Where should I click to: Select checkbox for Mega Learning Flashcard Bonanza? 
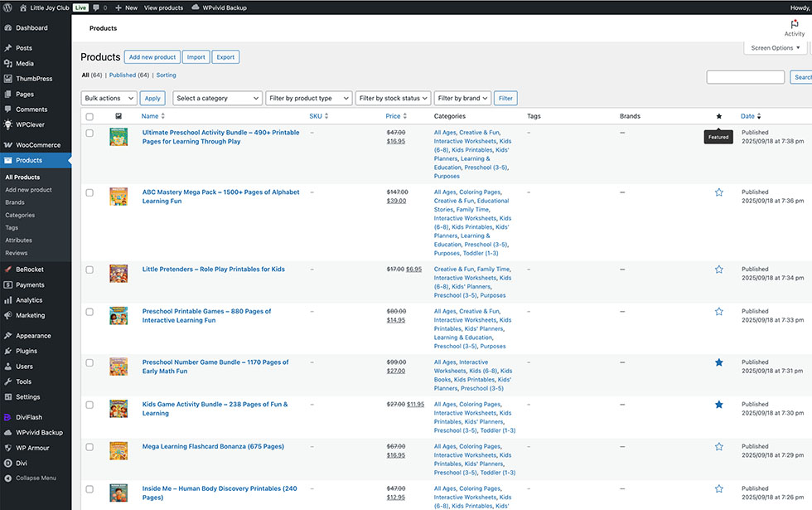pyautogui.click(x=89, y=447)
